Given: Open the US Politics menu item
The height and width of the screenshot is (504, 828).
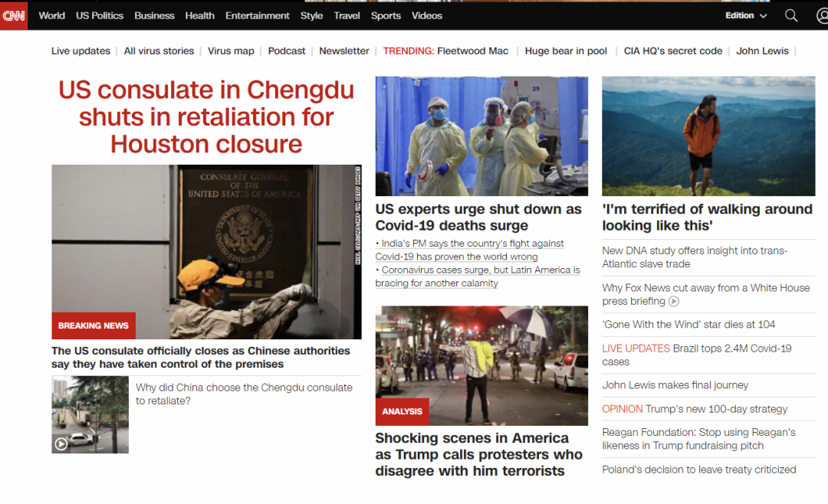Looking at the screenshot, I should pos(100,15).
